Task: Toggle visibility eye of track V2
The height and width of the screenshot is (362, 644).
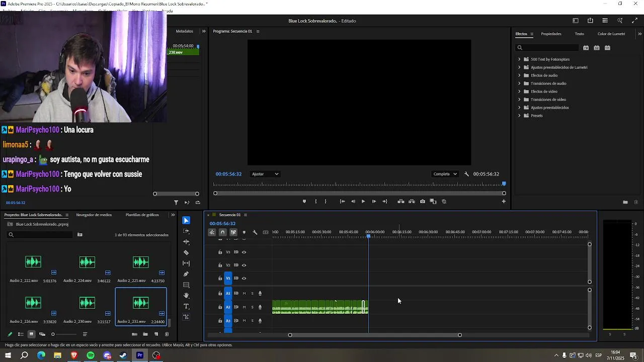Action: click(244, 265)
